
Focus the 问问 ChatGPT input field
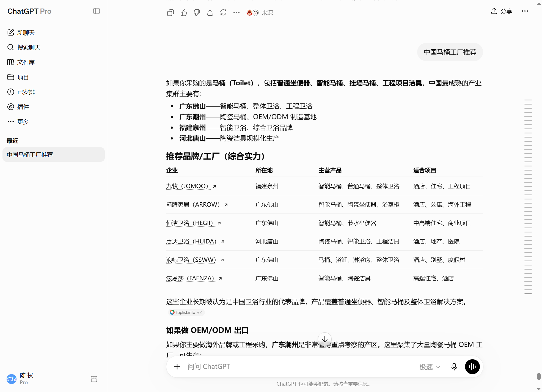tap(300, 367)
